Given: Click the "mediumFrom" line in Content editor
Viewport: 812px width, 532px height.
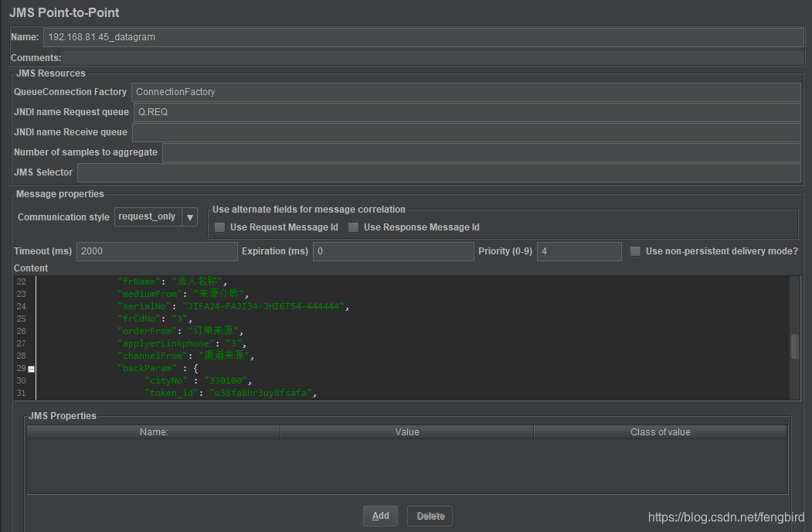Looking at the screenshot, I should [x=183, y=294].
